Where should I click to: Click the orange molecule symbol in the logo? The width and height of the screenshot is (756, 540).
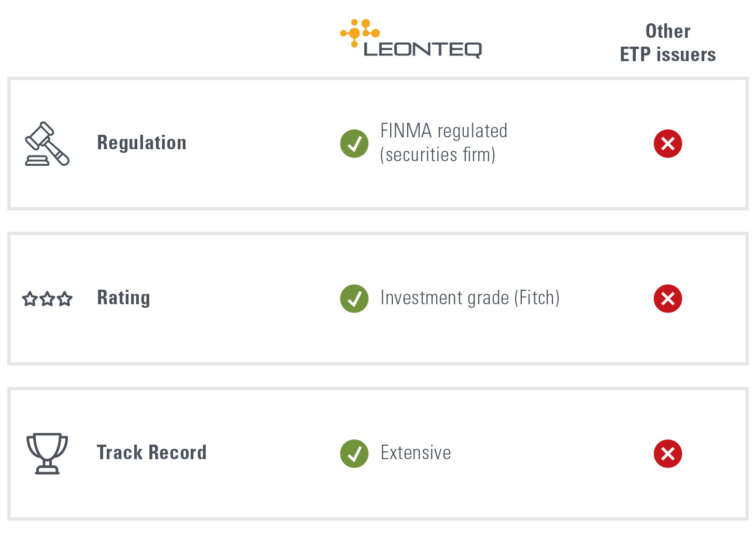(360, 32)
